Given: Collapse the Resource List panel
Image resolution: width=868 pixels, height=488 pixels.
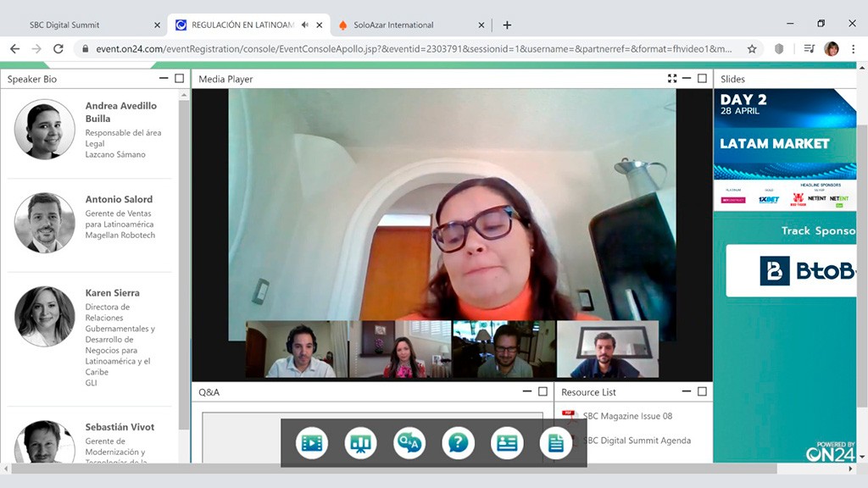Looking at the screenshot, I should 687,391.
